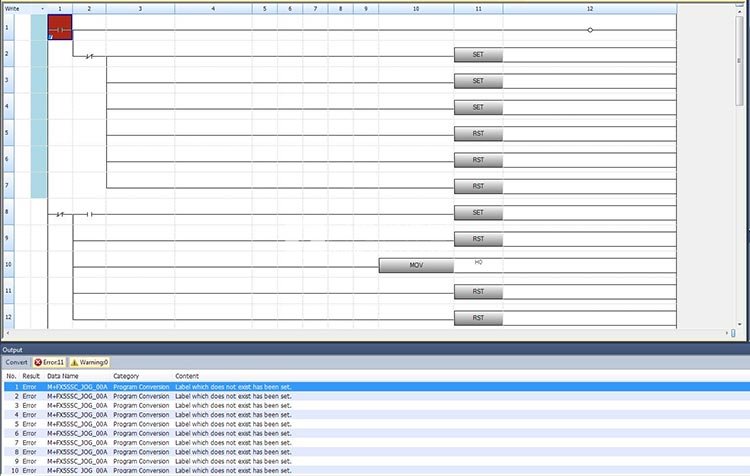Select the SET instruction on row 3
Screen dimensions: 750x476
(x=478, y=81)
